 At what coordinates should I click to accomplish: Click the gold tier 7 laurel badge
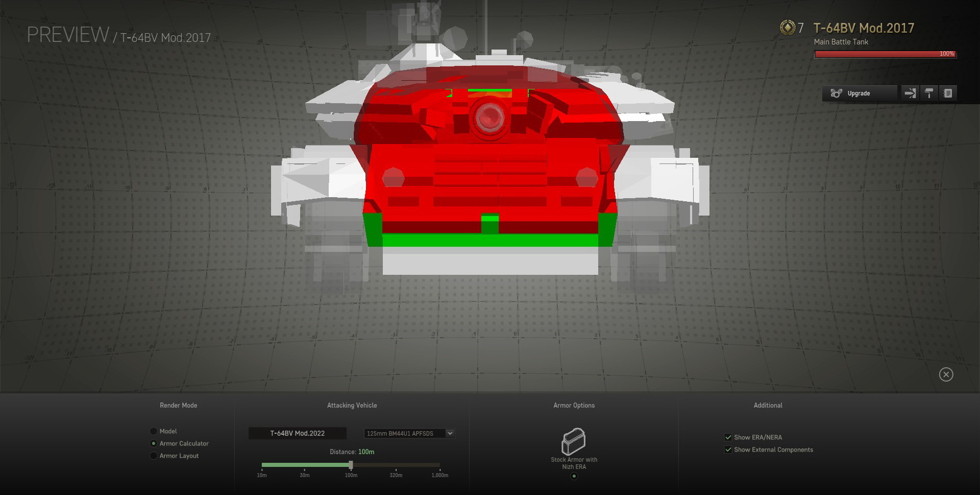788,28
